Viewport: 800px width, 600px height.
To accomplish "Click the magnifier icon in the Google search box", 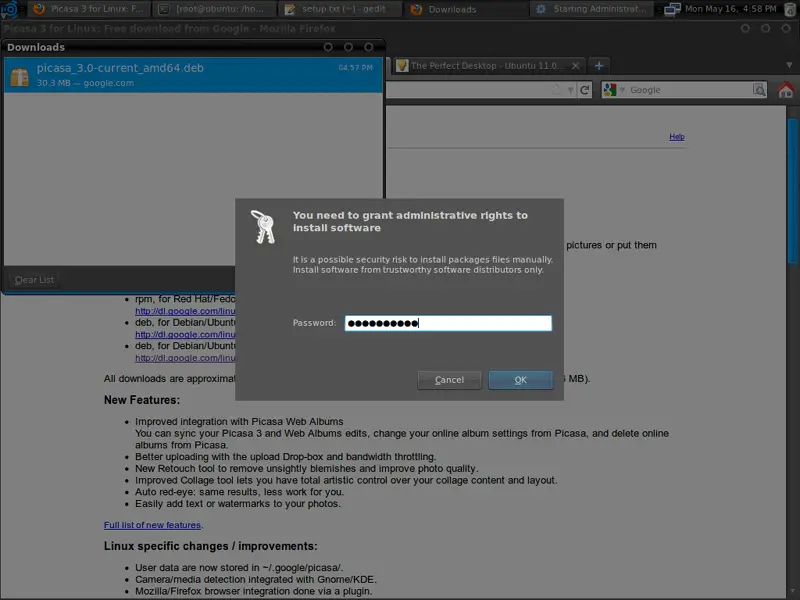I will click(x=759, y=90).
